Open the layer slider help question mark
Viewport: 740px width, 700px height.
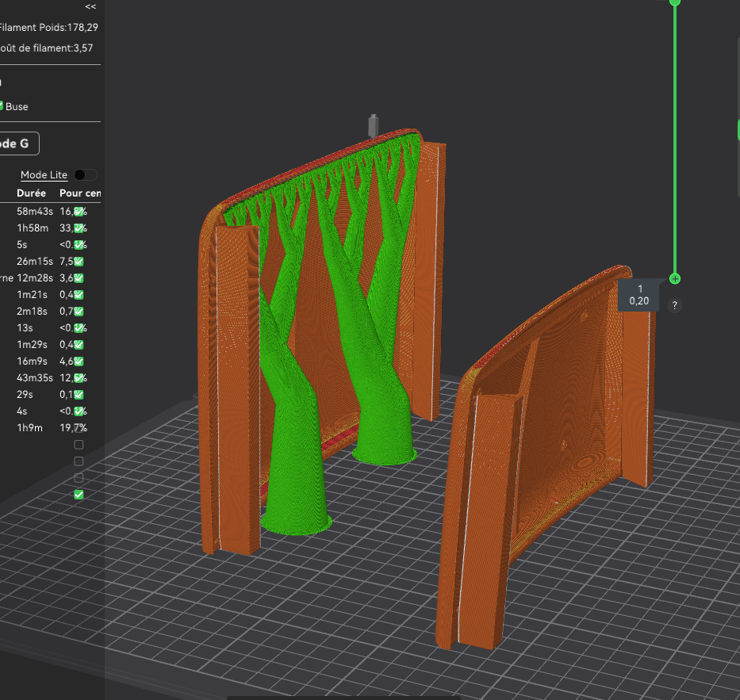(x=675, y=305)
